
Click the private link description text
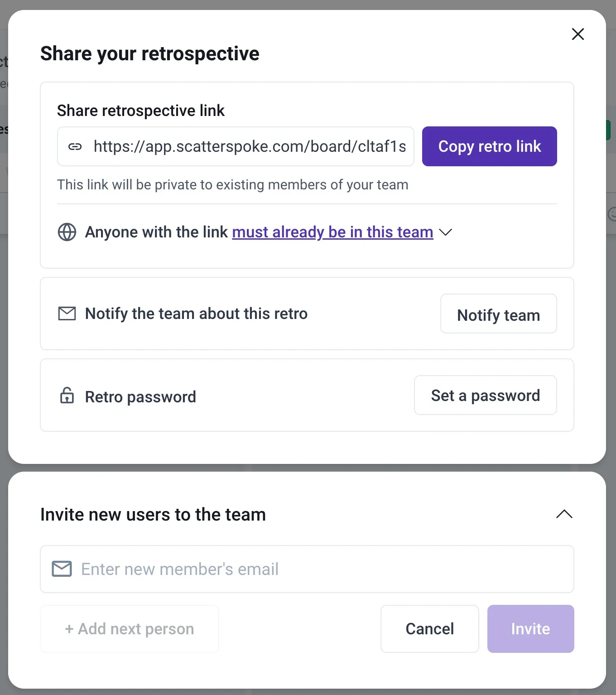coord(232,184)
